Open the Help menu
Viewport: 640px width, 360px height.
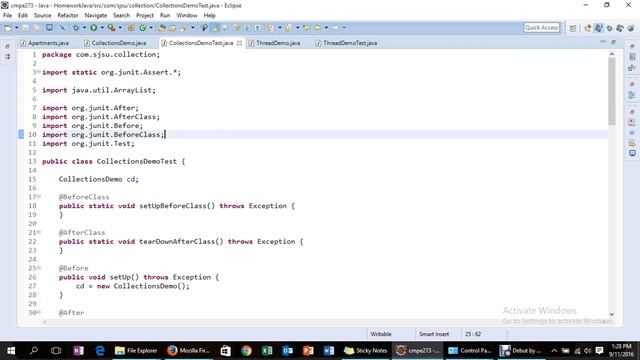pyautogui.click(x=209, y=16)
